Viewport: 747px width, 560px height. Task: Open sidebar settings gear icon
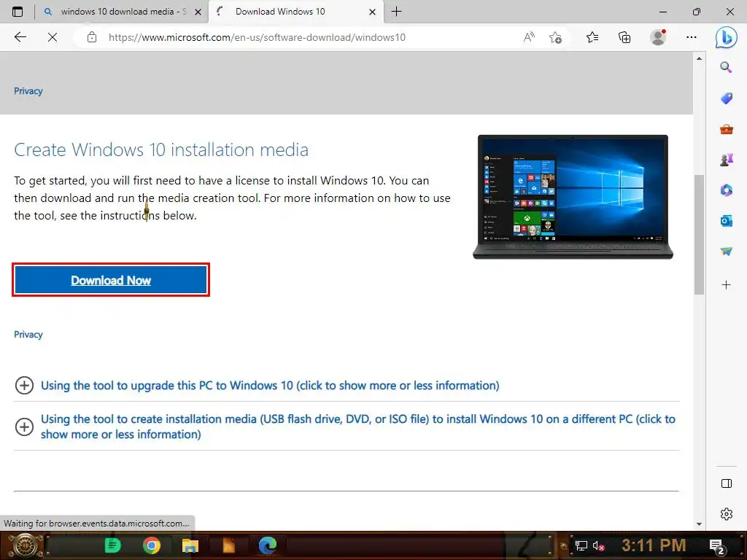(x=726, y=514)
